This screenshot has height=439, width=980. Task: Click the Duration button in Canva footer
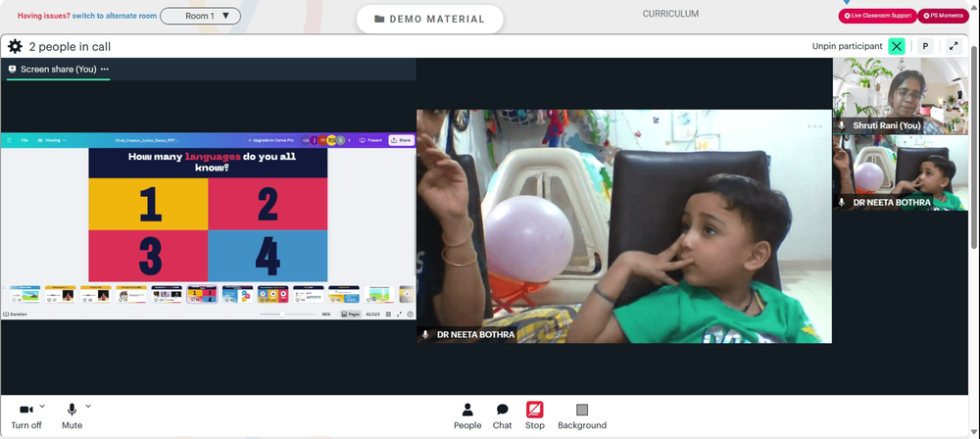click(16, 314)
